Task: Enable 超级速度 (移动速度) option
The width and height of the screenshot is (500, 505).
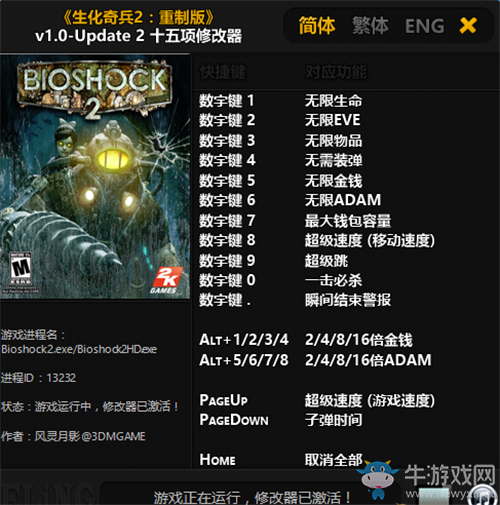Action: (x=370, y=240)
